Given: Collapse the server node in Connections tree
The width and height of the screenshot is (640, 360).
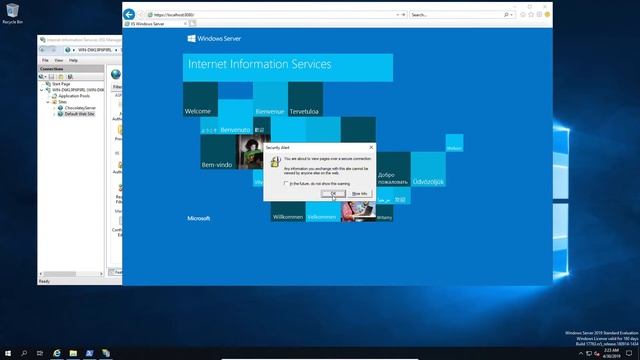Looking at the screenshot, I should point(42,90).
